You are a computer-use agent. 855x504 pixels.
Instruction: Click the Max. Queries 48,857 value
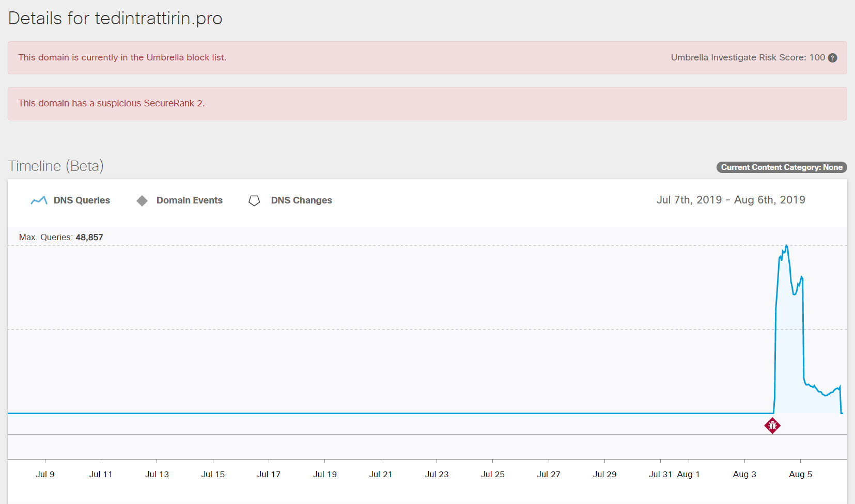[89, 238]
